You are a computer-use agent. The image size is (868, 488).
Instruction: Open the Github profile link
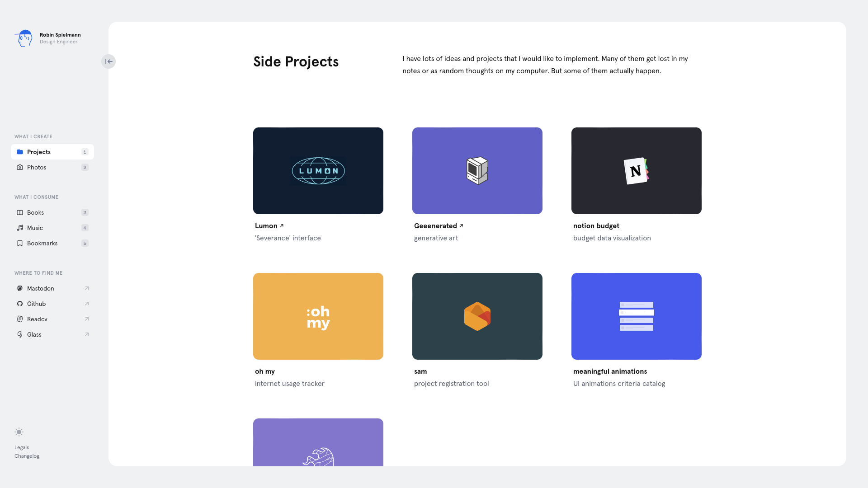(x=52, y=304)
